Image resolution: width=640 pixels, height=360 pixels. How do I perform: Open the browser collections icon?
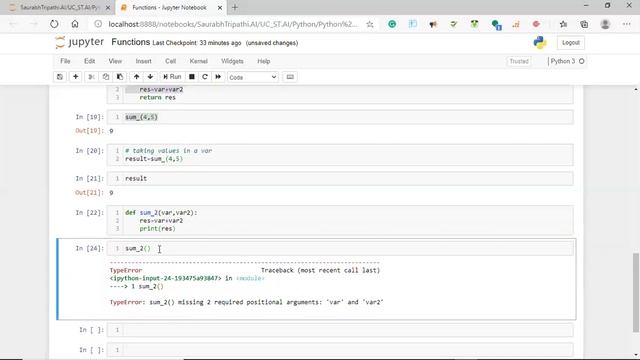pos(584,24)
